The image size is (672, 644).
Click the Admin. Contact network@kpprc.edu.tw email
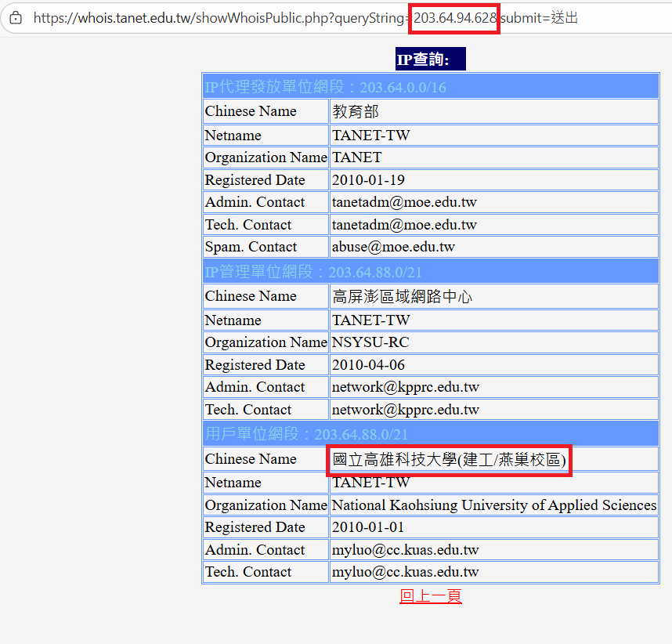click(406, 387)
